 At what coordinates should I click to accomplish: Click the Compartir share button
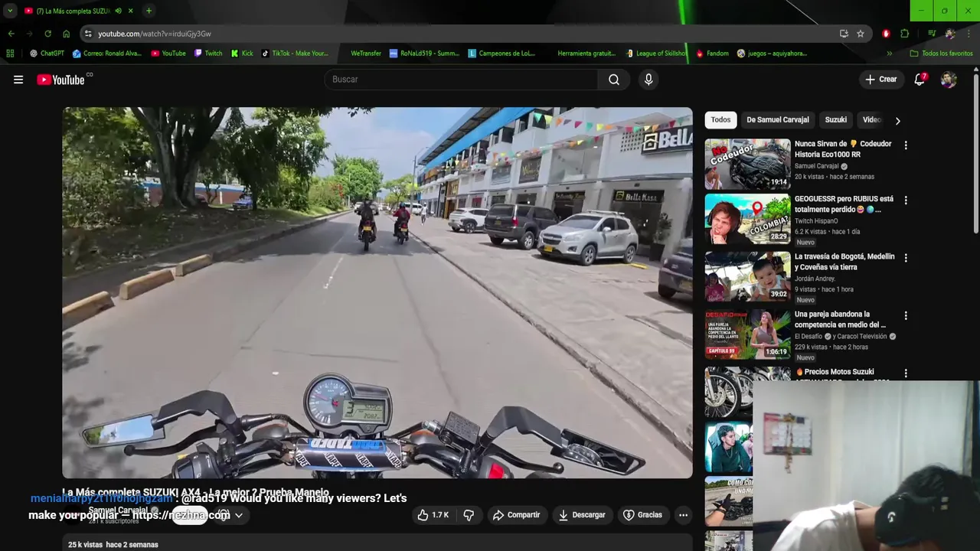click(x=516, y=515)
